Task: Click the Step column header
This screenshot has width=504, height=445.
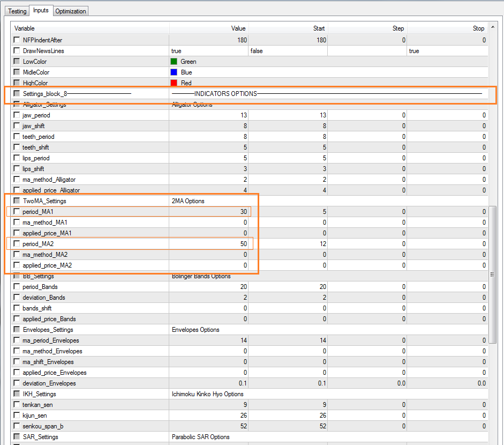Action: tap(367, 28)
